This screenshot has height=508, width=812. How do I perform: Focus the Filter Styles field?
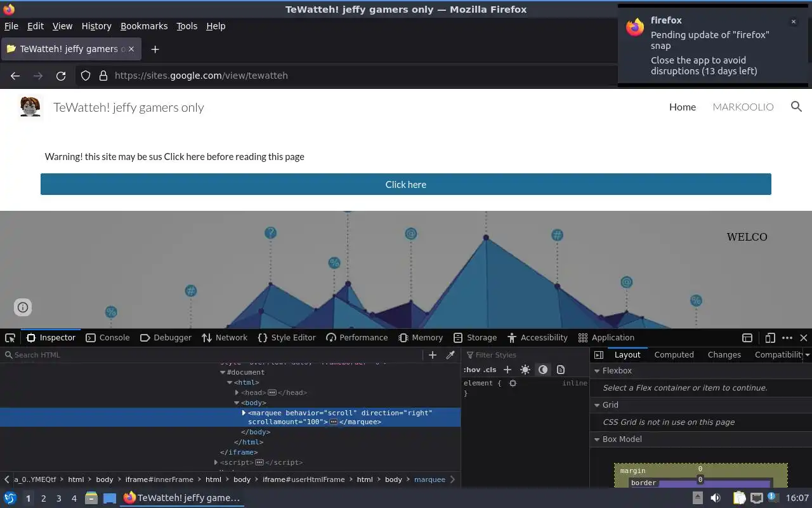coord(525,355)
